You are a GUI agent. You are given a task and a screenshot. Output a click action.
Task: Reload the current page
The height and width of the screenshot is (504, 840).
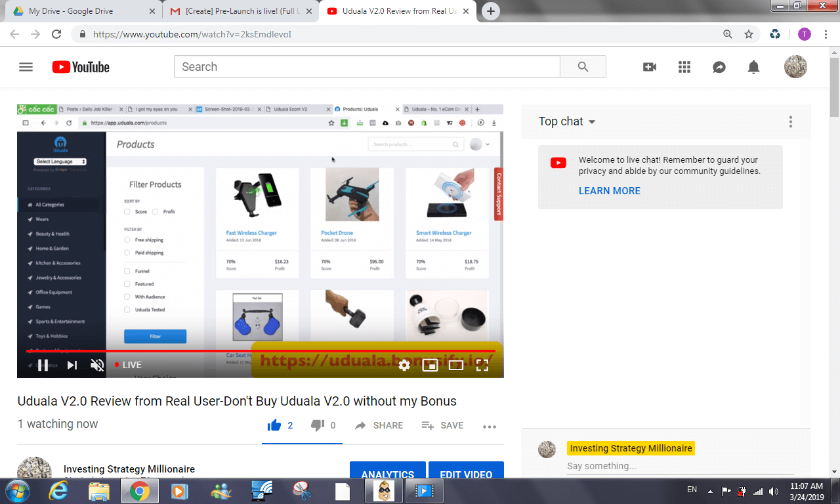[x=56, y=34]
